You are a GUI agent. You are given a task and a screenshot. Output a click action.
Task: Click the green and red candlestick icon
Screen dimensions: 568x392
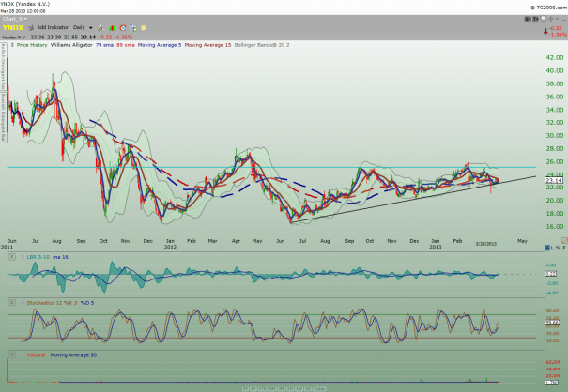tap(112, 28)
